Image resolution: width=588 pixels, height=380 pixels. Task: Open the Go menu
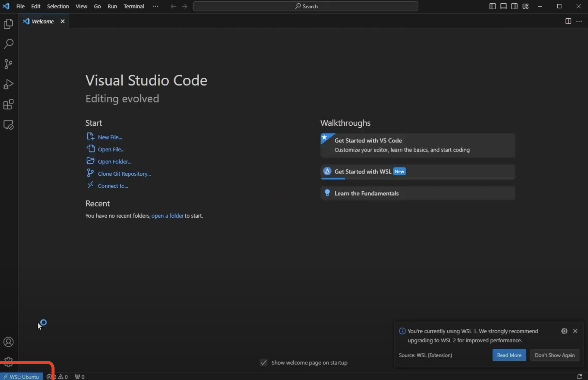[97, 6]
